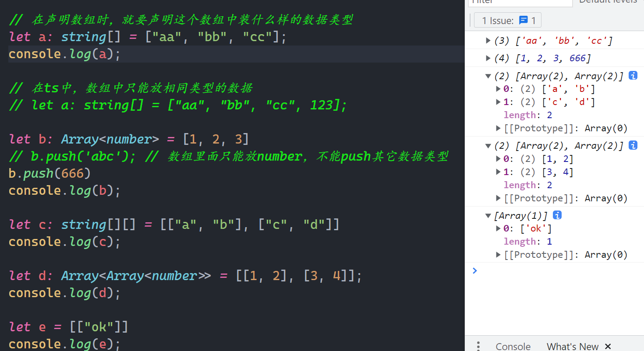Image resolution: width=644 pixels, height=351 pixels.
Task: Expand [[Prototype]] below the ['ok'] entry
Action: pos(498,255)
